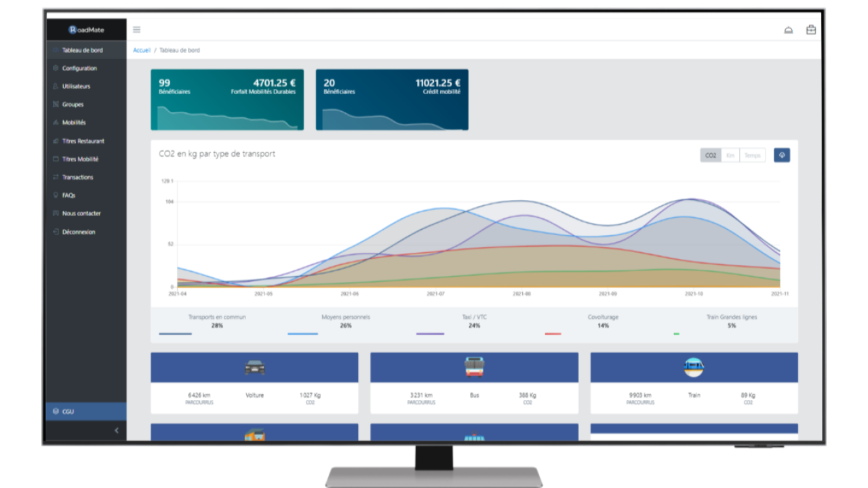Switch chart metric to Km

click(730, 155)
